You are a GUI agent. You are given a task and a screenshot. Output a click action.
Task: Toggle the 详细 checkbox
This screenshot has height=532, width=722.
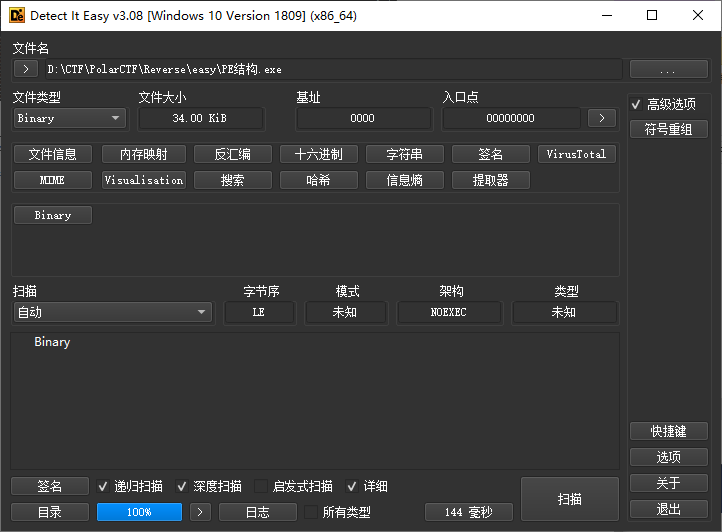pos(352,486)
